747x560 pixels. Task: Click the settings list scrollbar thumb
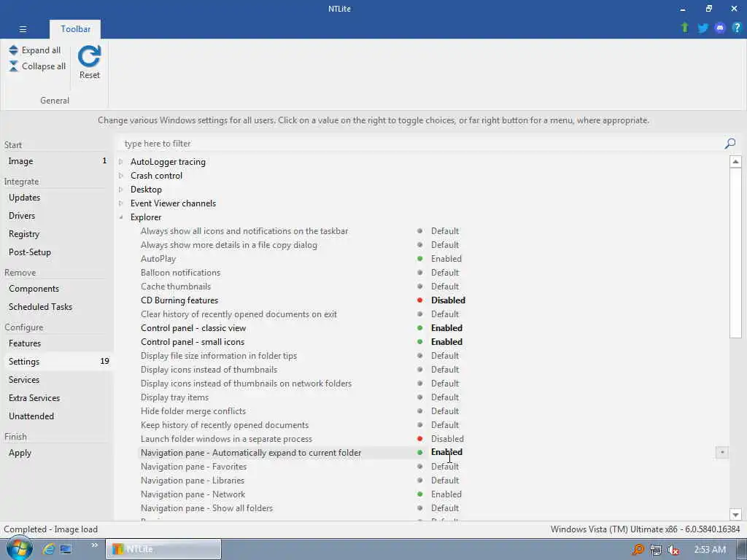[x=735, y=253]
